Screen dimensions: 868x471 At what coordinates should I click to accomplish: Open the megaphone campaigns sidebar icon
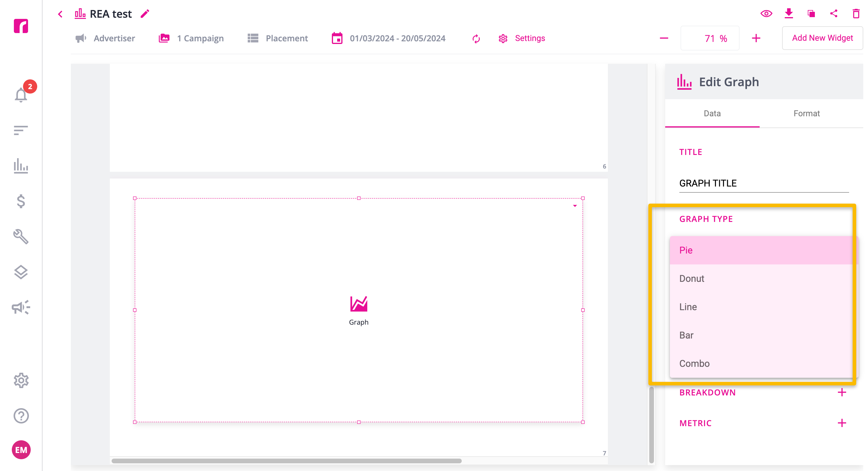(21, 307)
